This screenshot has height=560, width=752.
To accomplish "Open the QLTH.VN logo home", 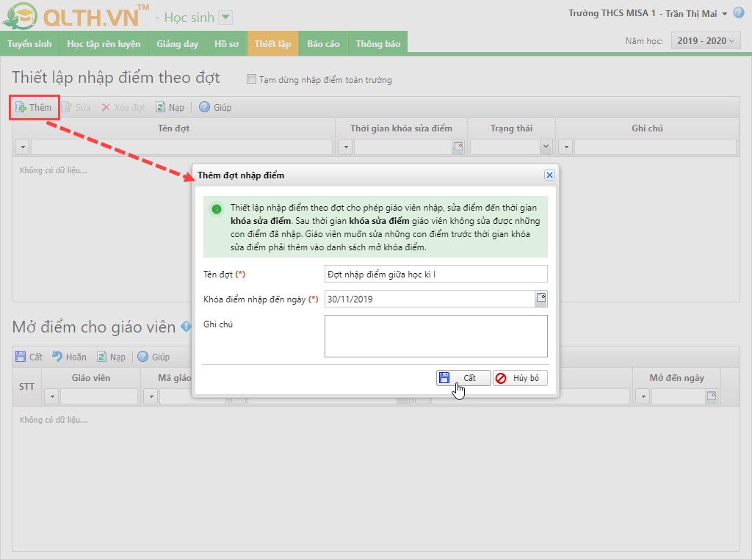I will tap(74, 16).
